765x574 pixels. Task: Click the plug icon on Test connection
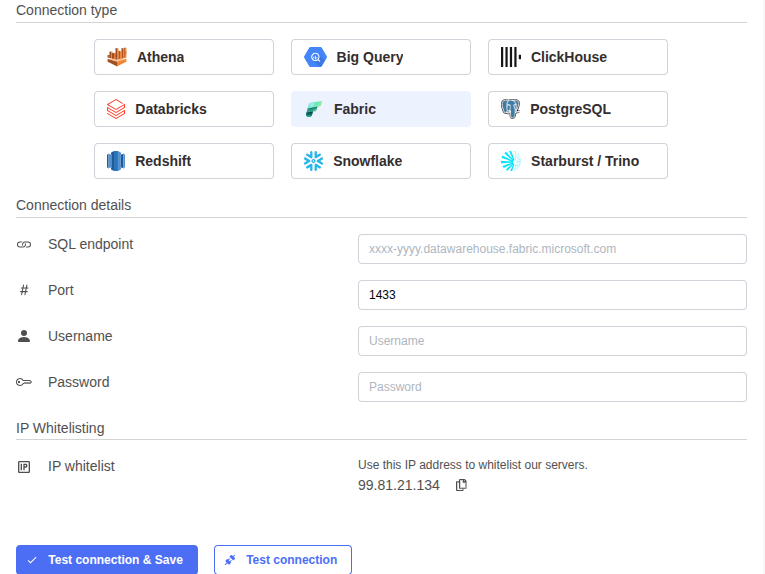230,560
